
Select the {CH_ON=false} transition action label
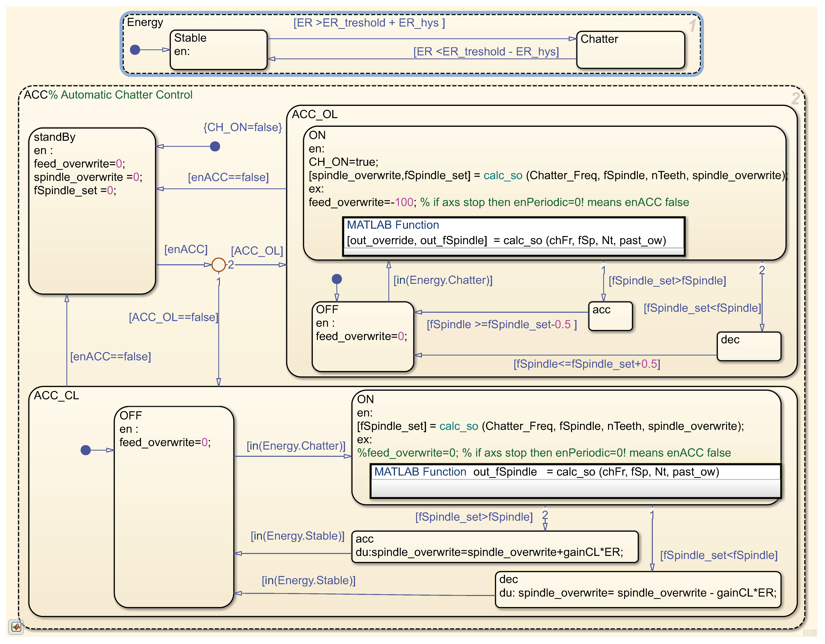pyautogui.click(x=243, y=127)
